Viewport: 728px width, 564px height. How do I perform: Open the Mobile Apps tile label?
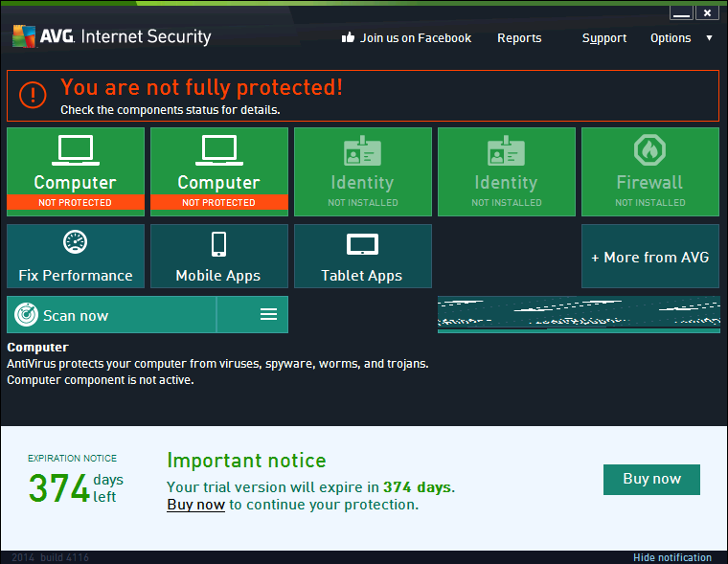point(218,276)
